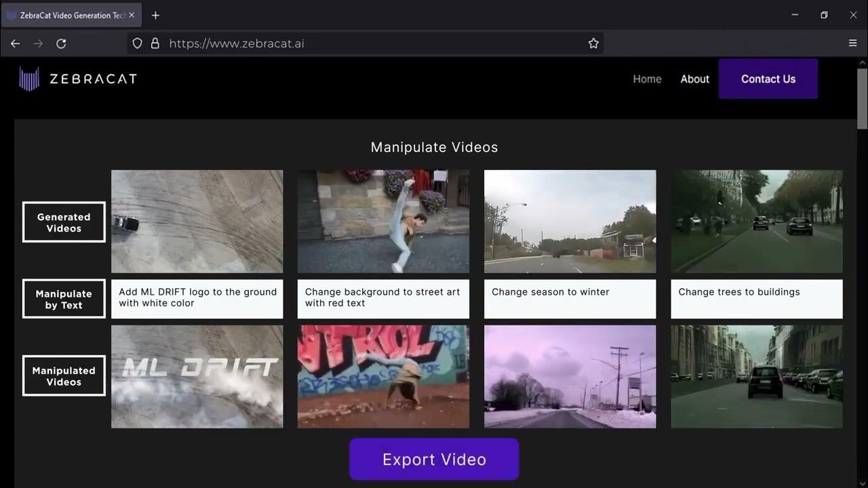The height and width of the screenshot is (488, 868).
Task: Select the Generated Videos label box
Action: click(64, 222)
